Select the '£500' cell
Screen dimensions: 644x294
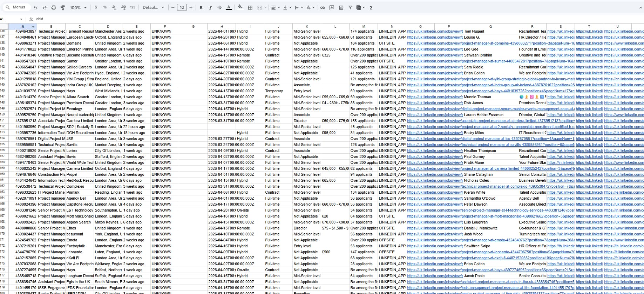pos(335,252)
